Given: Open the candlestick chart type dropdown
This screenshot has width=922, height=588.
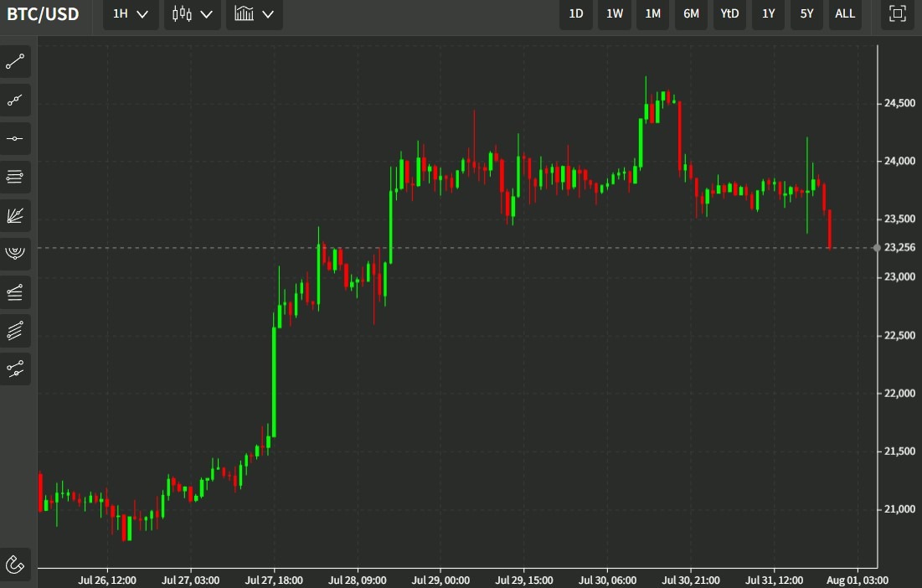Looking at the screenshot, I should pos(193,13).
